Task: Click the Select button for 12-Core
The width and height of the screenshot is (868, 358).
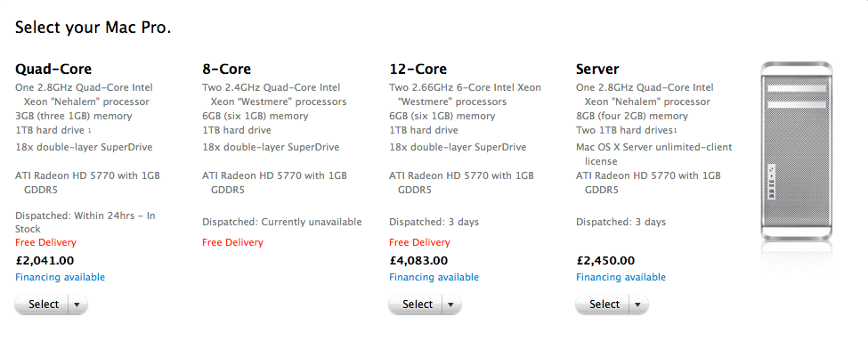Action: coord(416,305)
